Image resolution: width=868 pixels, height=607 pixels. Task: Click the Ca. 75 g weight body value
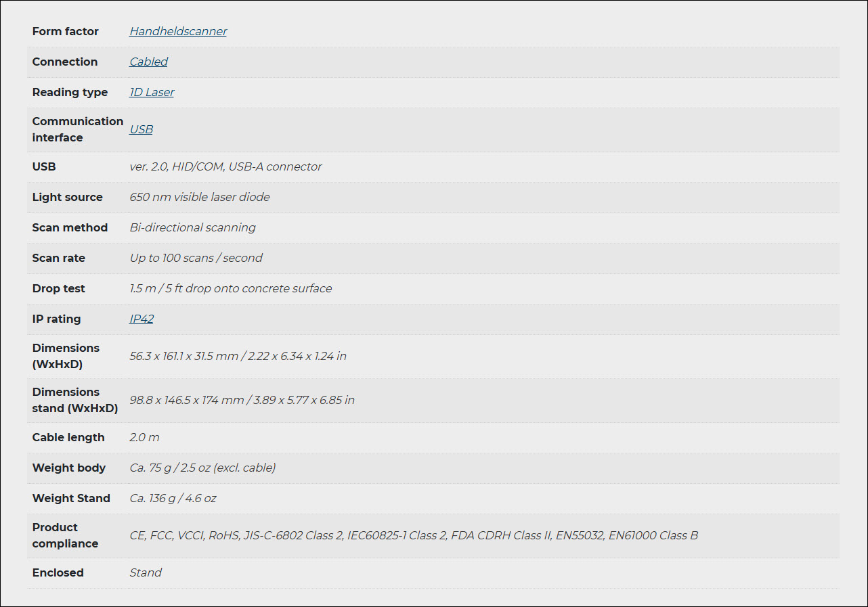coord(202,468)
